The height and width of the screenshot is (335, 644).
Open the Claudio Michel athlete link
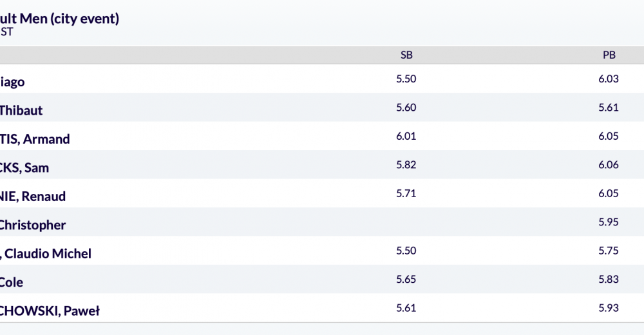click(x=46, y=254)
